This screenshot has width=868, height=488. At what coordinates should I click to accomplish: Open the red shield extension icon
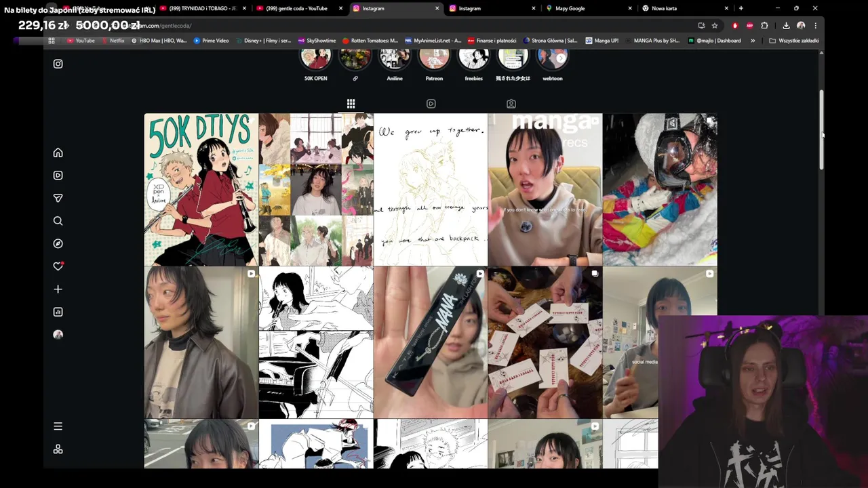coord(735,26)
